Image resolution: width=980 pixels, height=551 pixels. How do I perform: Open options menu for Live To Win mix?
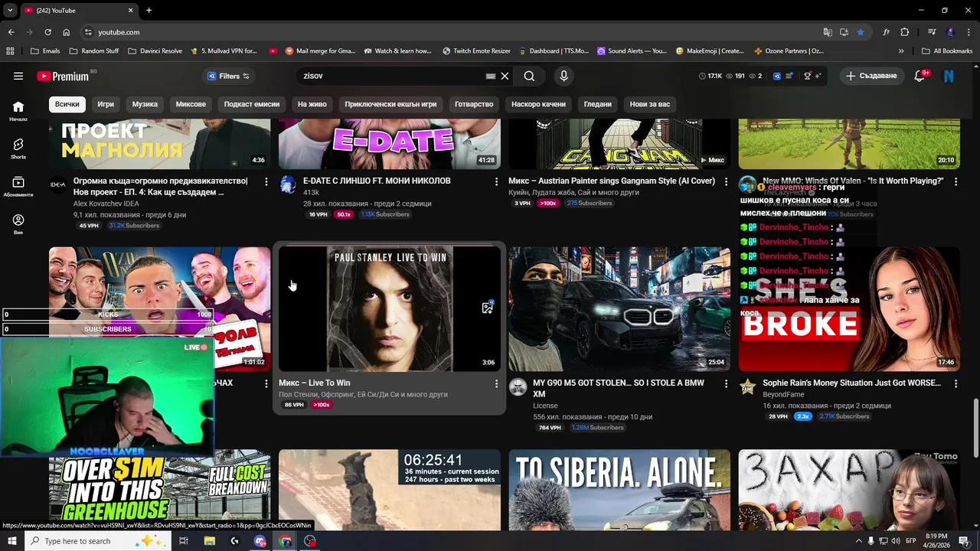[496, 383]
